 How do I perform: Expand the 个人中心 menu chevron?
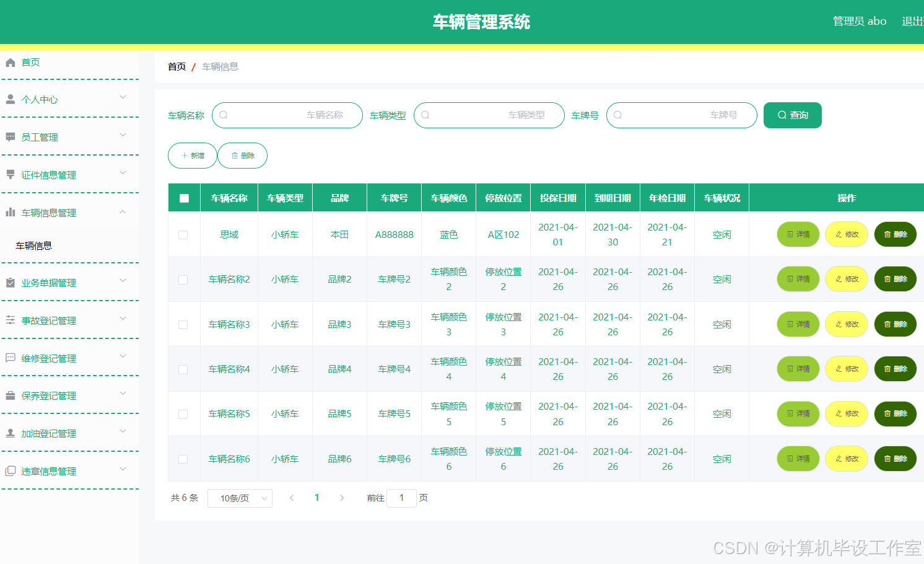click(x=123, y=97)
